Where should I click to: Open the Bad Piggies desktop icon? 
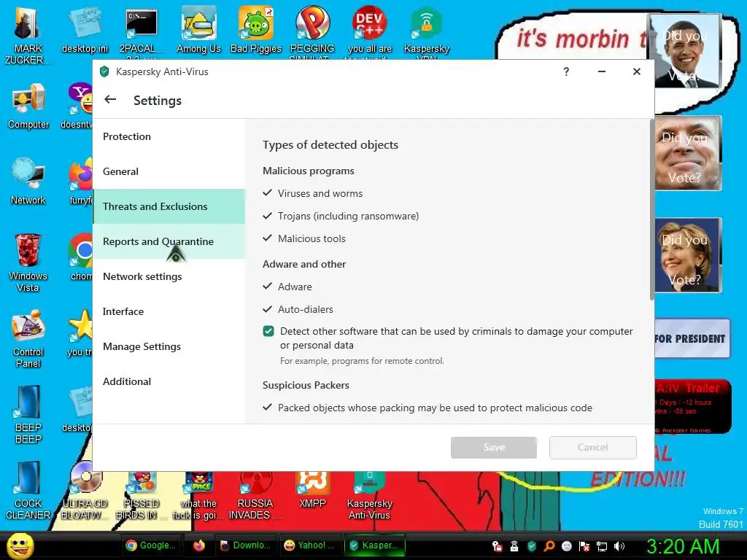point(256,31)
